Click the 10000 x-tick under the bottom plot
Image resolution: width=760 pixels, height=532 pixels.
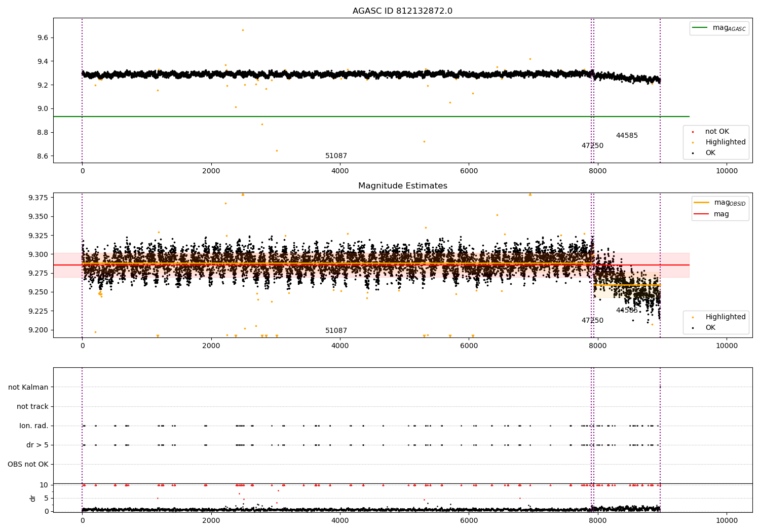point(727,521)
